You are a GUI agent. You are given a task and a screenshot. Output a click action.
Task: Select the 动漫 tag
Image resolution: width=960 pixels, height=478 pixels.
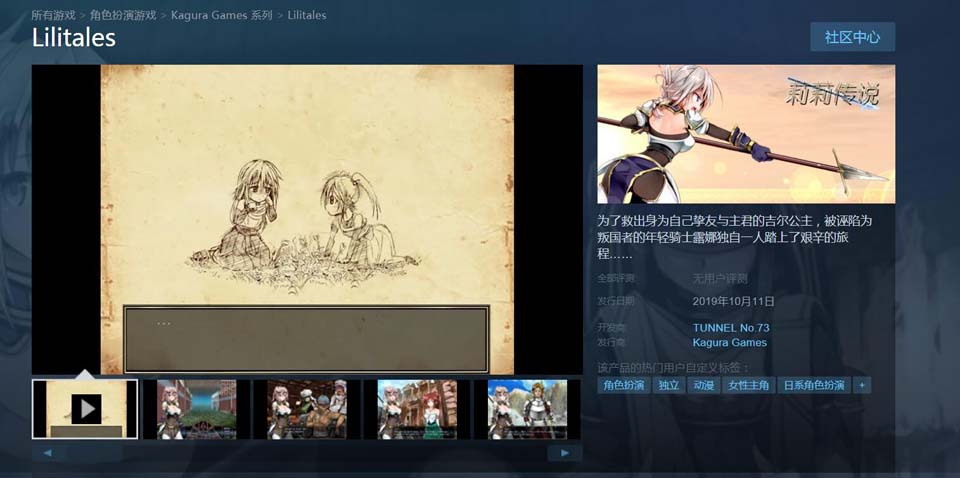tap(704, 385)
